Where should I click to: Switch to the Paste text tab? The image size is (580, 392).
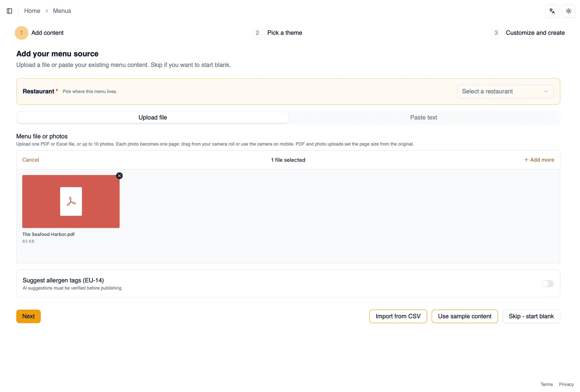point(424,117)
